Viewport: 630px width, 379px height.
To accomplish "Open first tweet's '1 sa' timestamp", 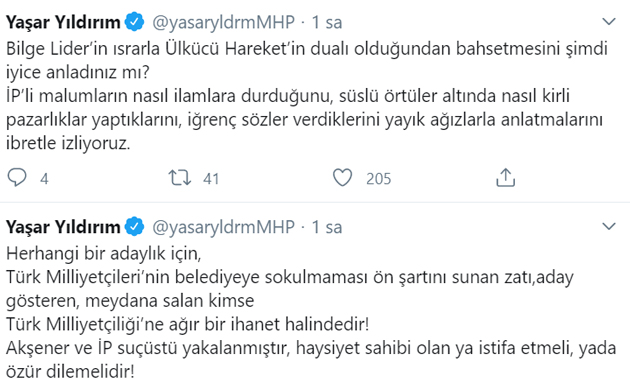I will coord(327,23).
